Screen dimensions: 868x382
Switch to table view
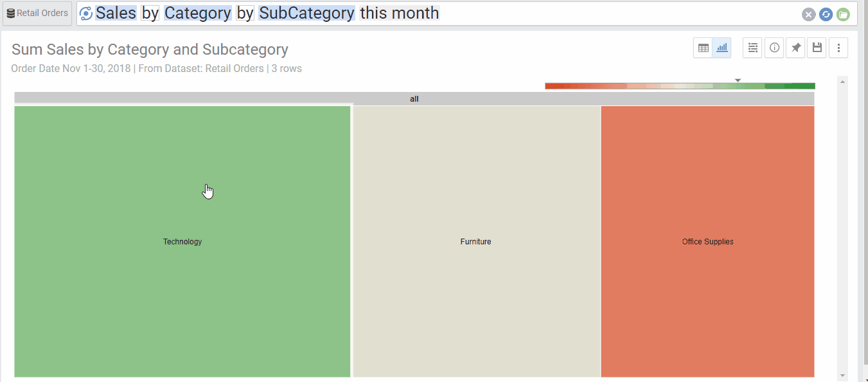(704, 48)
